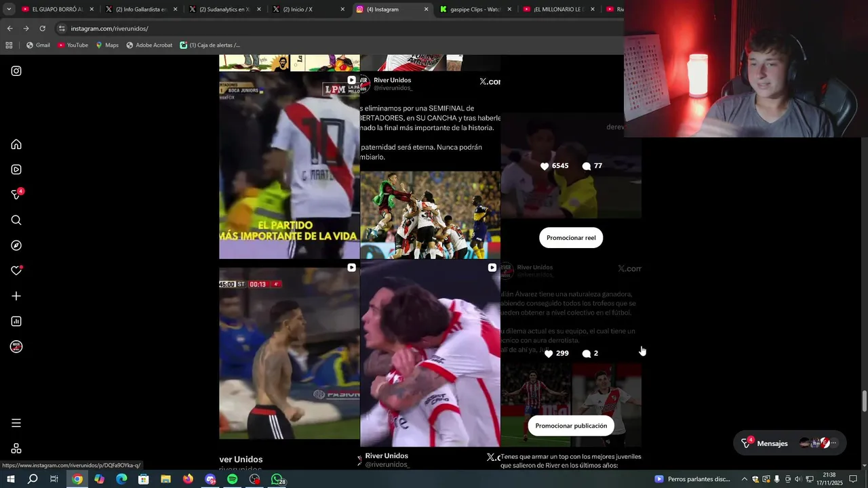The height and width of the screenshot is (488, 868).
Task: Open the Reels section in sidebar
Action: [x=16, y=169]
